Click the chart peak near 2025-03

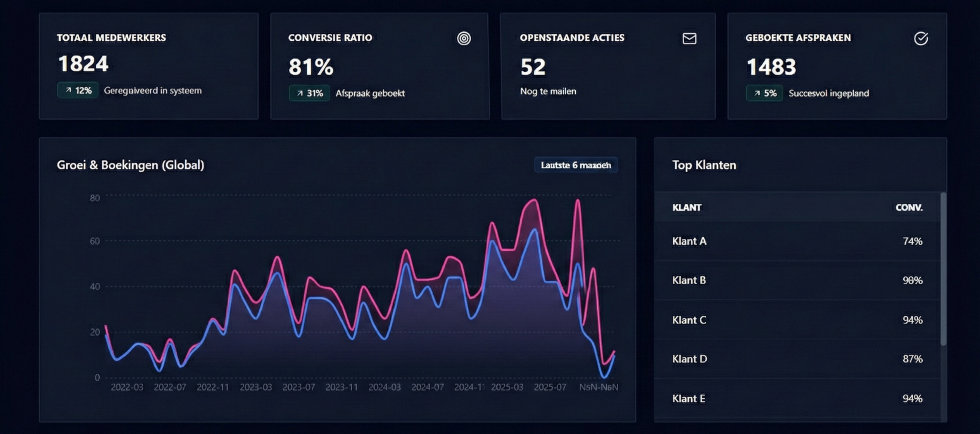[x=533, y=200]
